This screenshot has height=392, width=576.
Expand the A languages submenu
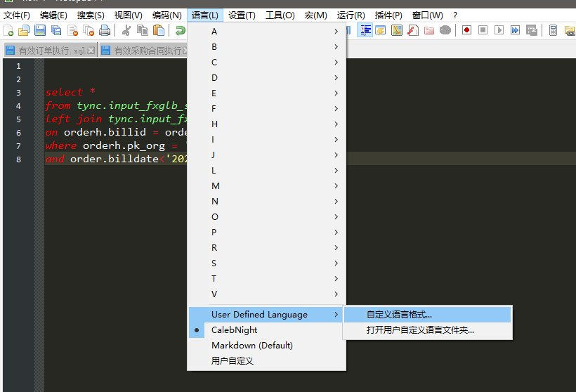267,32
